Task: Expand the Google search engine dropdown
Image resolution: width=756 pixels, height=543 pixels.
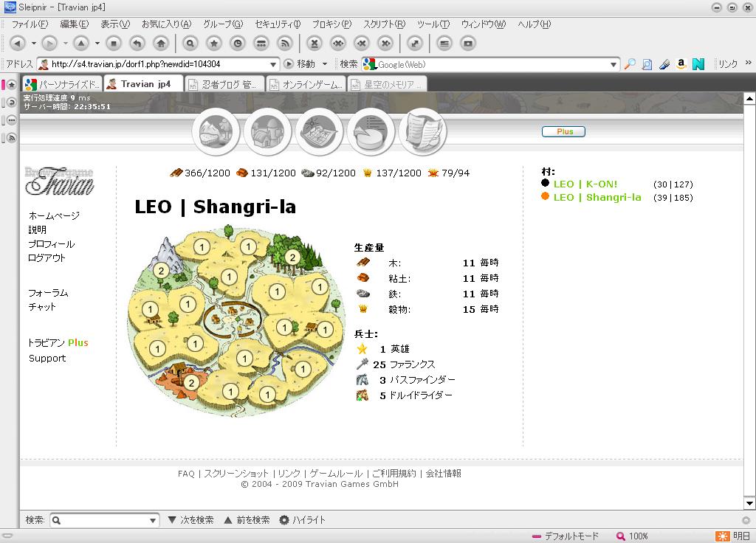Action: [614, 64]
